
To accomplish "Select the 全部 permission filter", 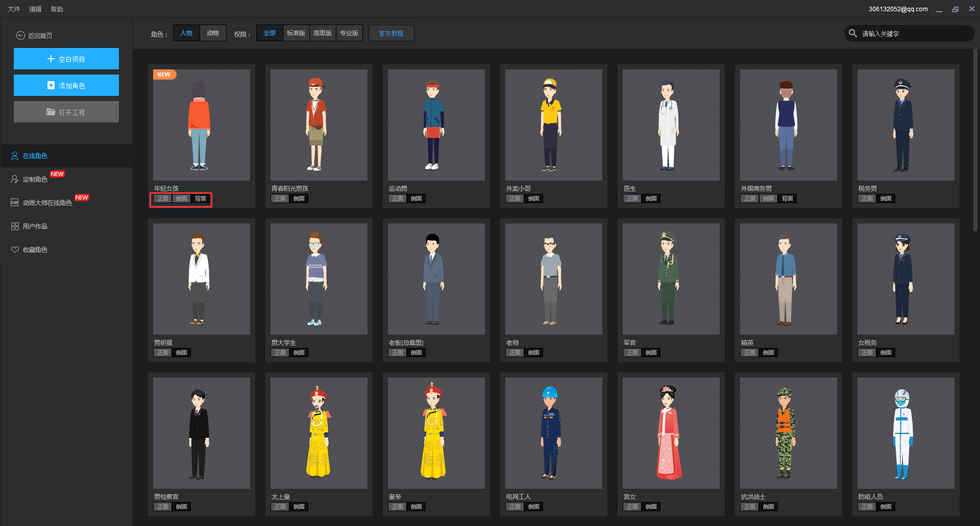I will point(269,33).
